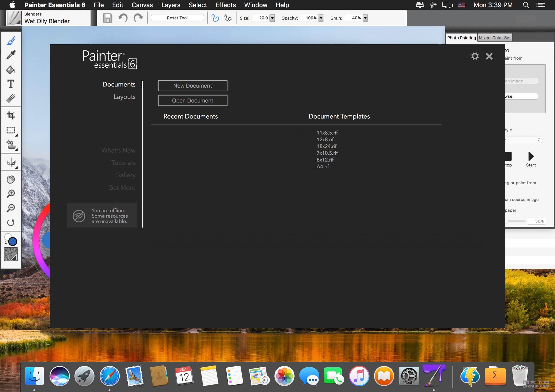Image resolution: width=555 pixels, height=392 pixels.
Task: Select Layouts in welcome sidebar
Action: [125, 97]
